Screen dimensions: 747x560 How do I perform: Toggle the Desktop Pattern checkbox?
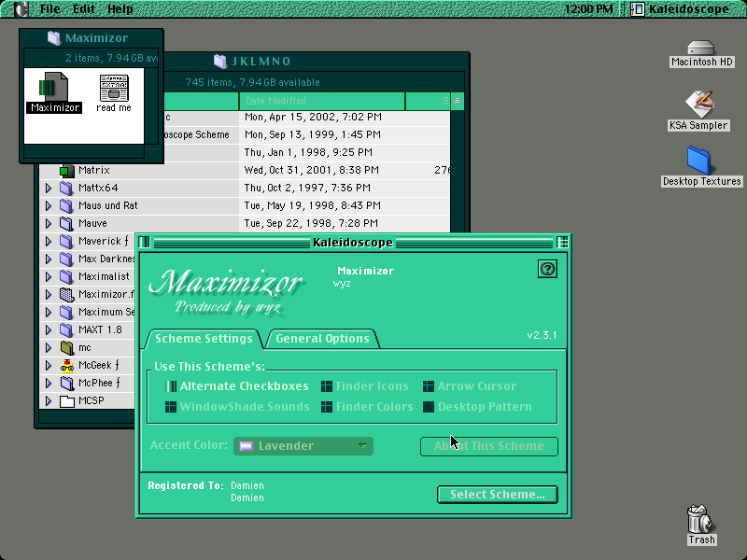coord(429,407)
